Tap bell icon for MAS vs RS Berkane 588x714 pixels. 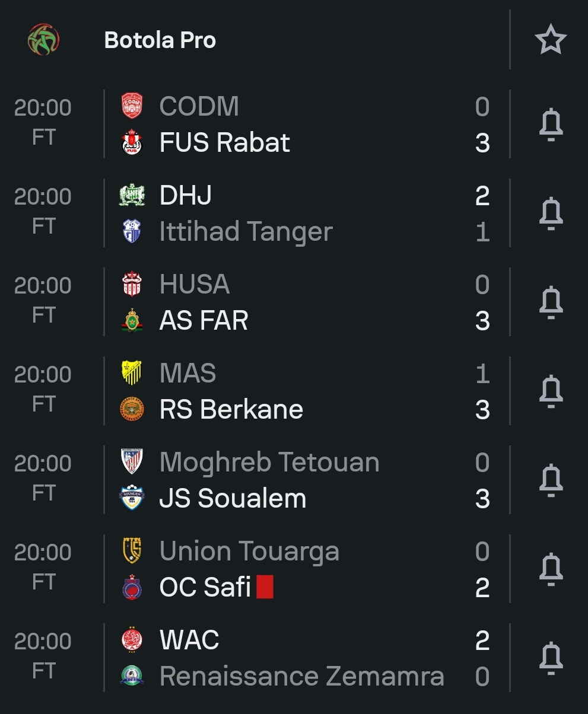point(551,391)
